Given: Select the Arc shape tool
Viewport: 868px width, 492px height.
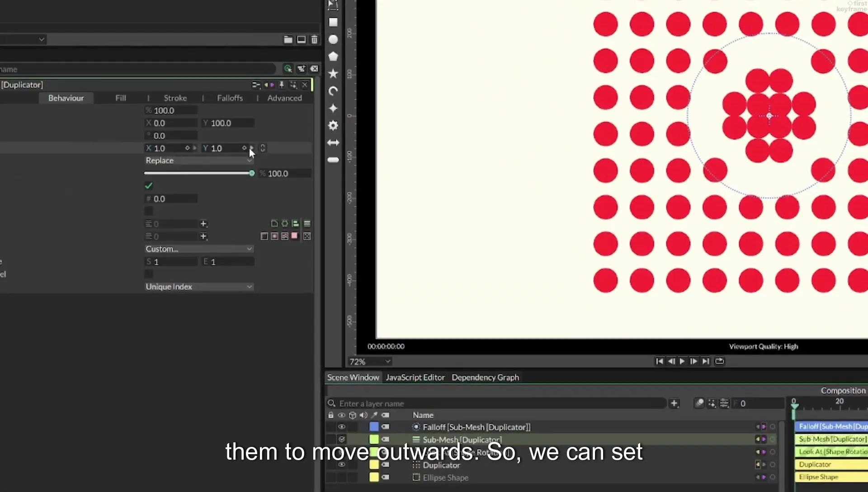Looking at the screenshot, I should (333, 91).
